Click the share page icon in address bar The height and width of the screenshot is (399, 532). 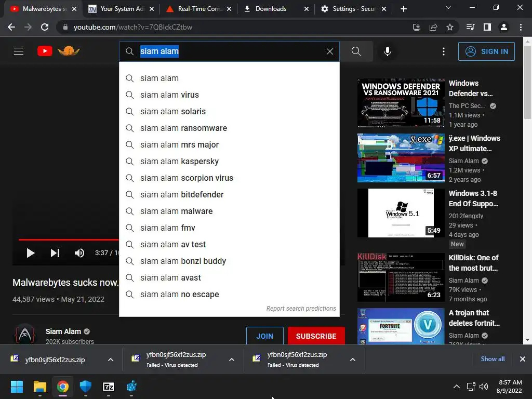(433, 27)
